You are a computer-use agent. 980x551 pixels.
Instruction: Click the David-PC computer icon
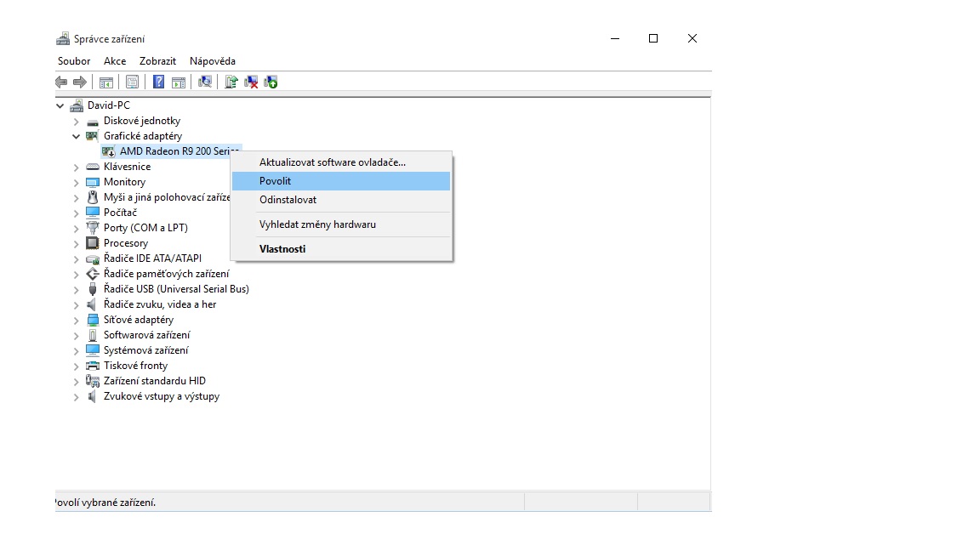[77, 105]
